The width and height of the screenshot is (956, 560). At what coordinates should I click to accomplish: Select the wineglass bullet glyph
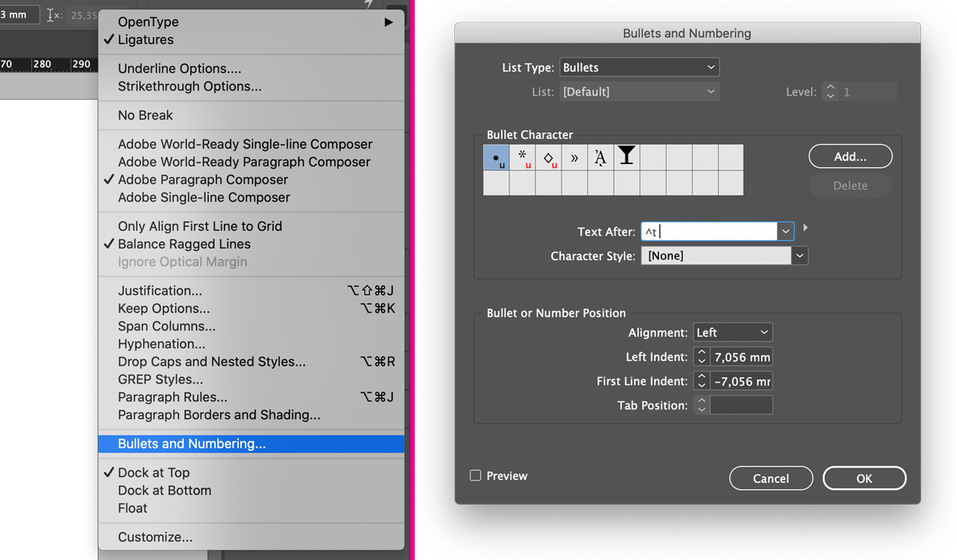(626, 156)
